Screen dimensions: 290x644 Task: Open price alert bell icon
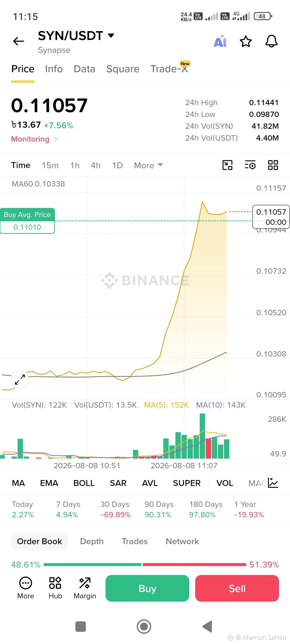(271, 41)
